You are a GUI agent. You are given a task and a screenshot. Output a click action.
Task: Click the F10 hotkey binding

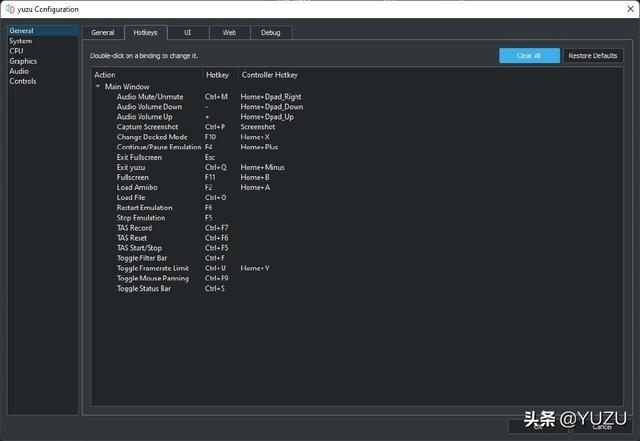pyautogui.click(x=211, y=137)
